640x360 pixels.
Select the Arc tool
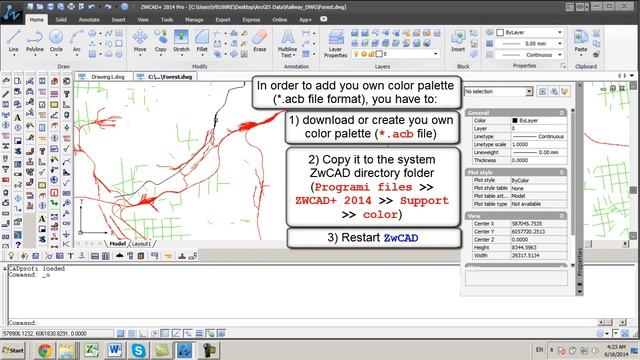pyautogui.click(x=76, y=40)
